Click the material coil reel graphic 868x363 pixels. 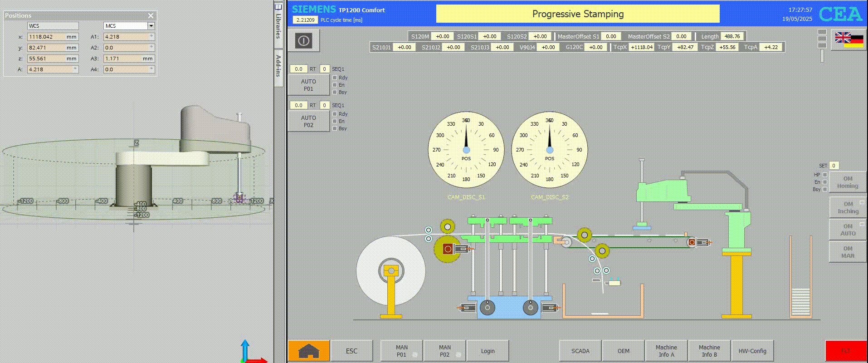[x=390, y=271]
